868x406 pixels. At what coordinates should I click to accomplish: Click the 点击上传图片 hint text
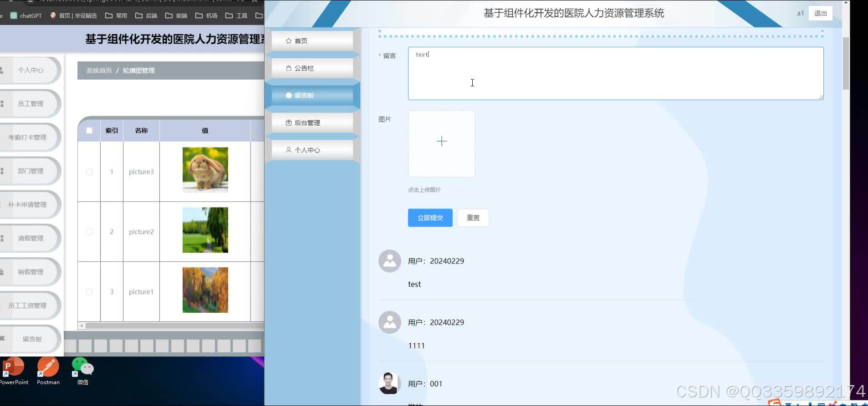[x=424, y=190]
